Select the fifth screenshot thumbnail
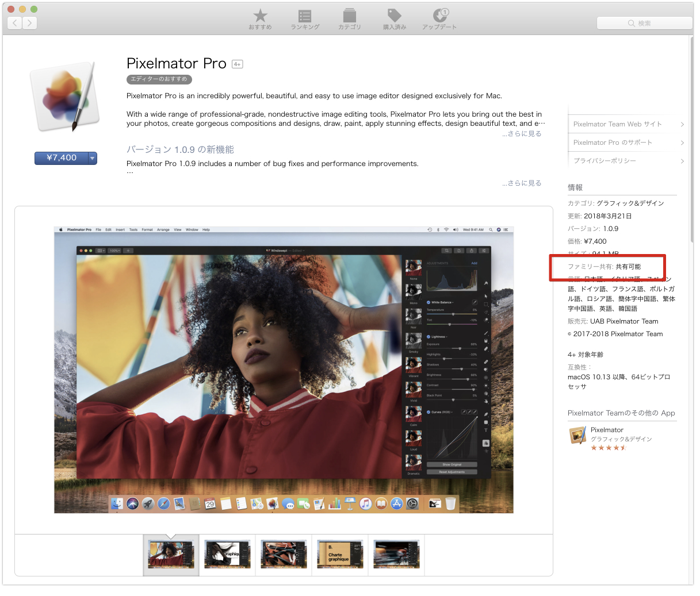 click(x=397, y=555)
